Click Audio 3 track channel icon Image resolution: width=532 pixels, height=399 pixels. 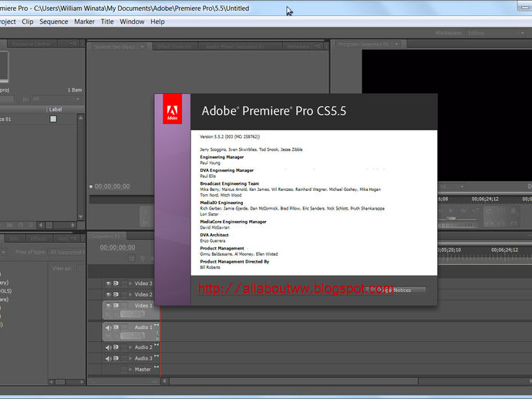pos(157,356)
